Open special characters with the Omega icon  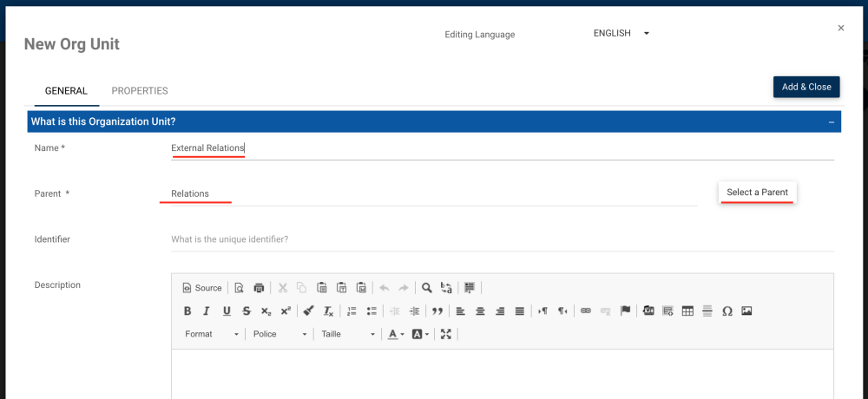click(x=727, y=311)
